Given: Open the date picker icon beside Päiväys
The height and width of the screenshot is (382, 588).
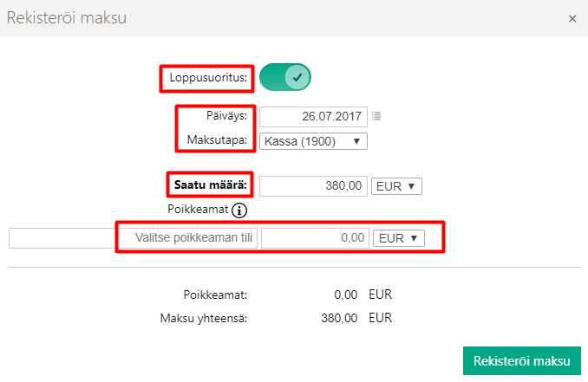Looking at the screenshot, I should (x=376, y=115).
